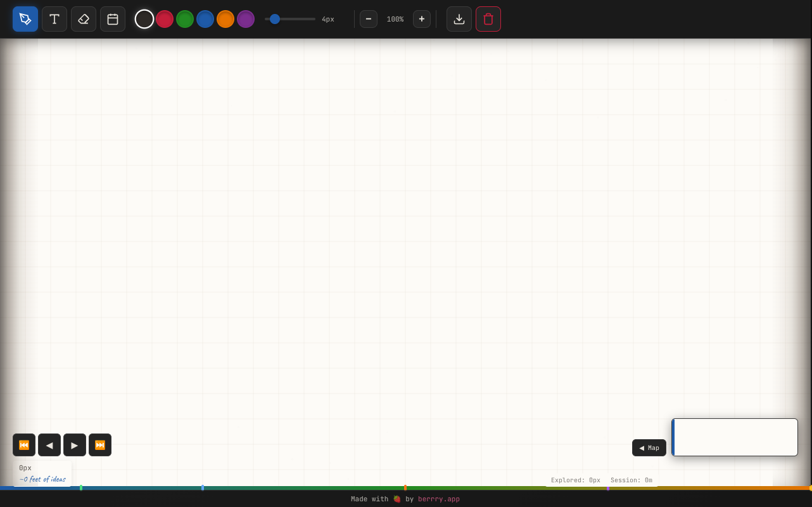Pick the white color swatch
This screenshot has width=812, height=507.
[144, 19]
